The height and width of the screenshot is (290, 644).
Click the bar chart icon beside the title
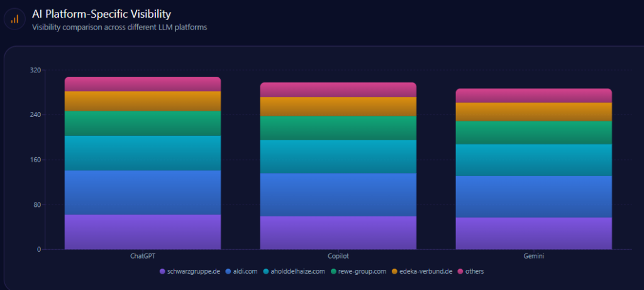(x=14, y=19)
